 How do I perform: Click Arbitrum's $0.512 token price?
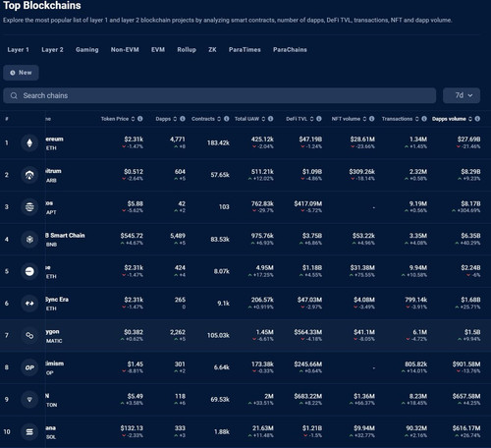[134, 171]
